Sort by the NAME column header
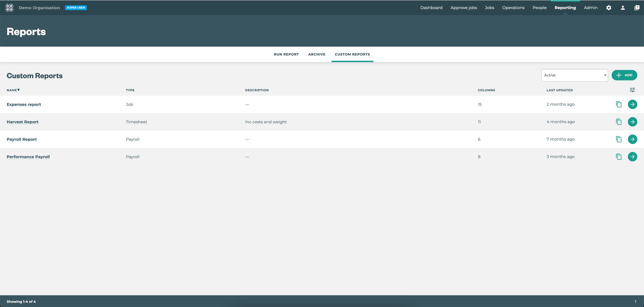This screenshot has height=307, width=644. point(13,90)
